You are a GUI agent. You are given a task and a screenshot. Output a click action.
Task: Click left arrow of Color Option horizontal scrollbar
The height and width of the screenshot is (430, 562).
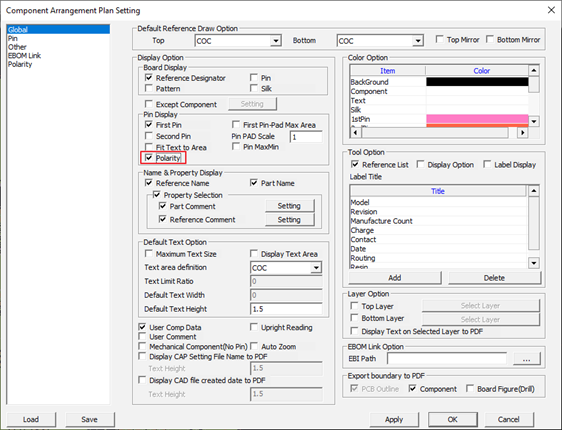[355, 133]
